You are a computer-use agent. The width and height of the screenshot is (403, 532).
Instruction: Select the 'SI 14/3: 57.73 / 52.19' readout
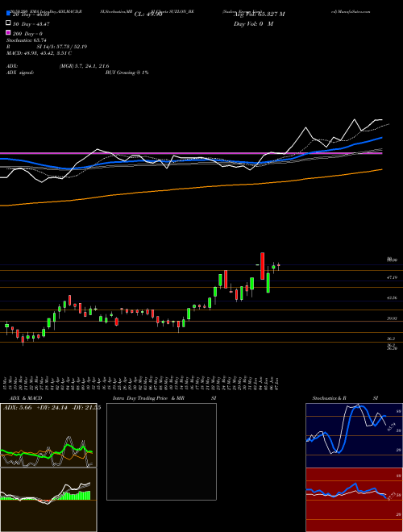(x=62, y=47)
